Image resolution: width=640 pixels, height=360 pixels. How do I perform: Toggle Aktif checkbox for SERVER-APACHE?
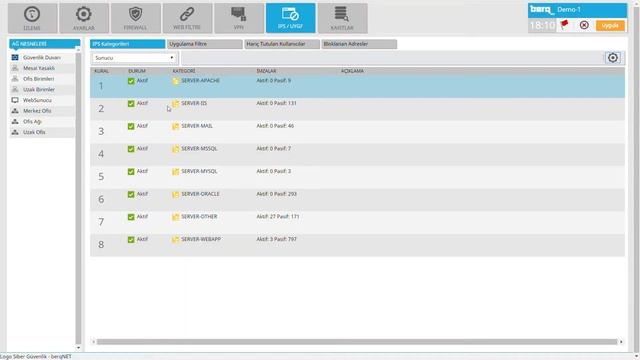[131, 81]
